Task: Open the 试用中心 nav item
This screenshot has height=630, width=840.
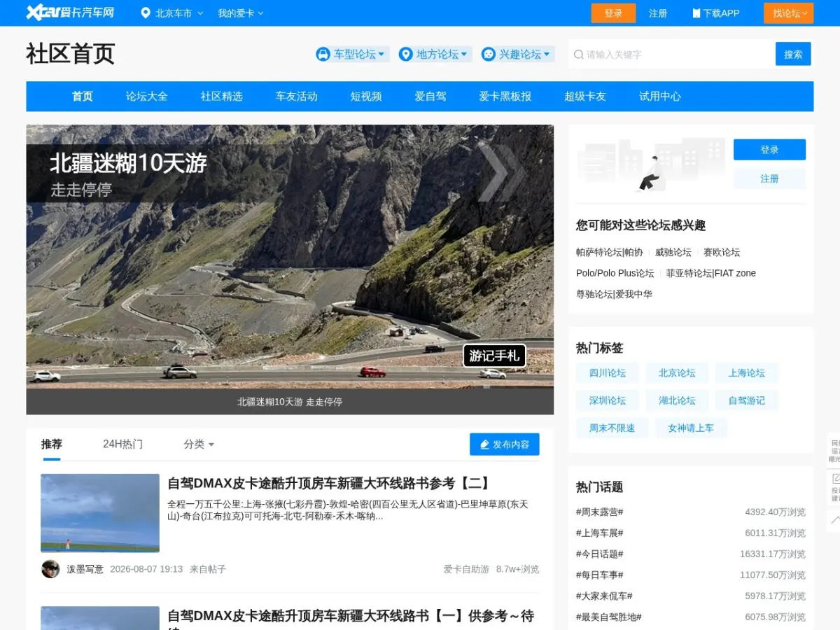Action: [x=660, y=97]
